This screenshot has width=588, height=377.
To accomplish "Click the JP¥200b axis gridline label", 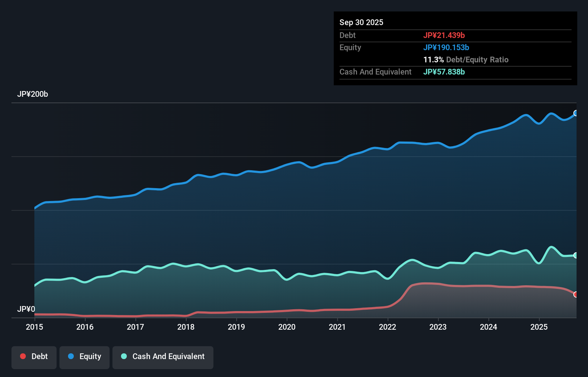I will tap(33, 94).
